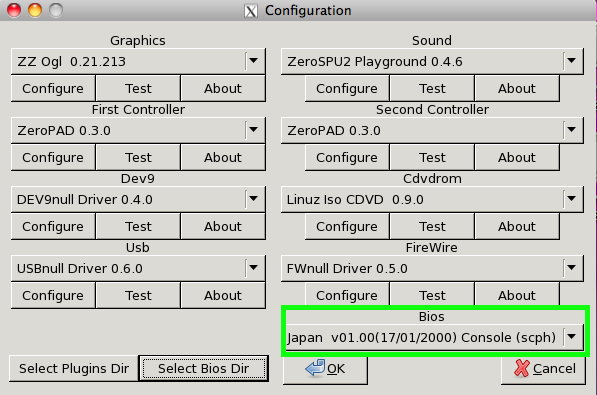Test the FWnull driver
The image size is (597, 395).
click(432, 295)
